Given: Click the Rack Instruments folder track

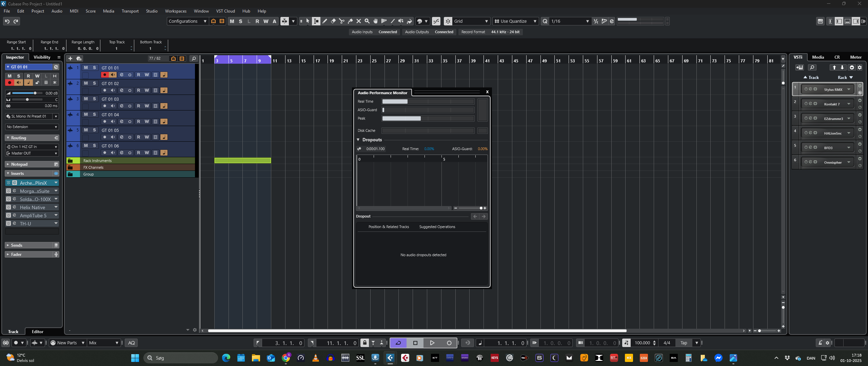Looking at the screenshot, I should [97, 161].
